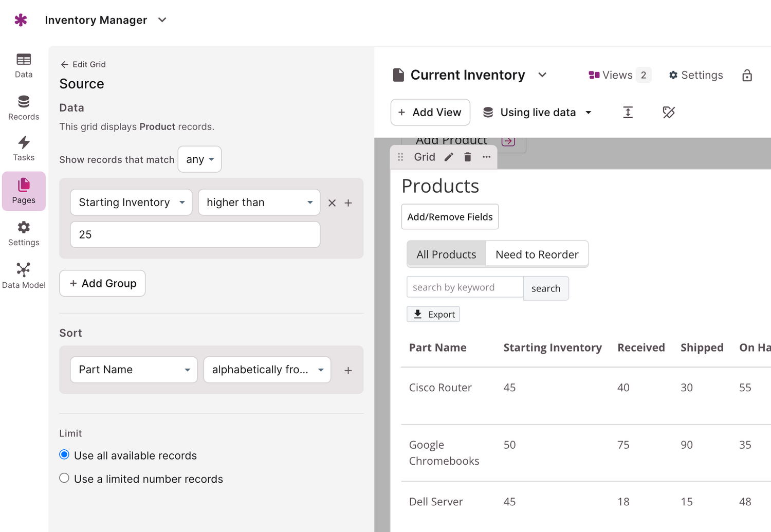Click the Add/Remove Fields button
Viewport: 771px width, 532px height.
point(450,217)
